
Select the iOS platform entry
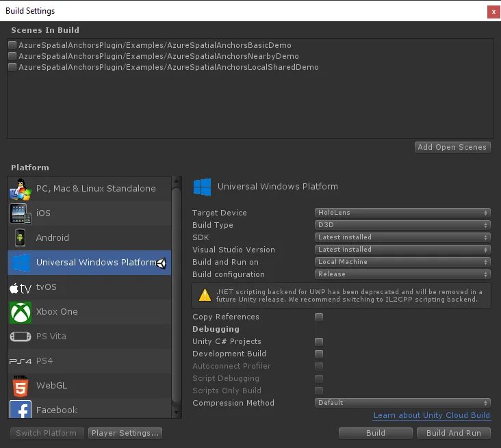coord(89,213)
